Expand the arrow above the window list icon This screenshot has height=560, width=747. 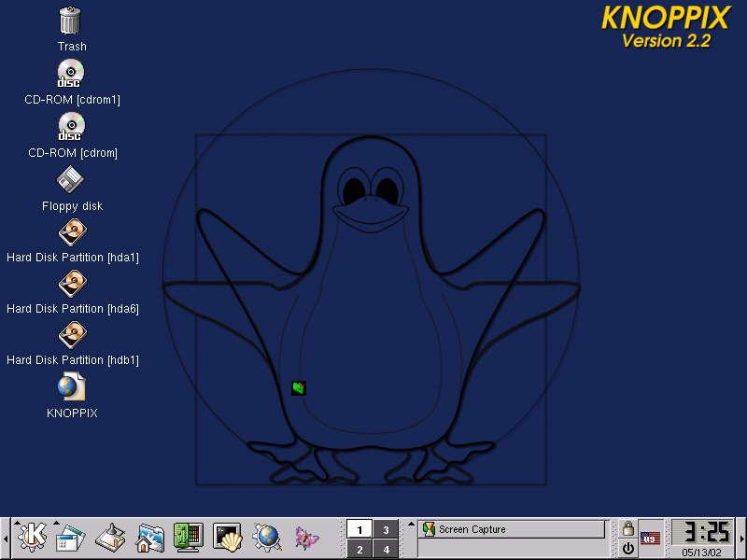pyautogui.click(x=56, y=523)
